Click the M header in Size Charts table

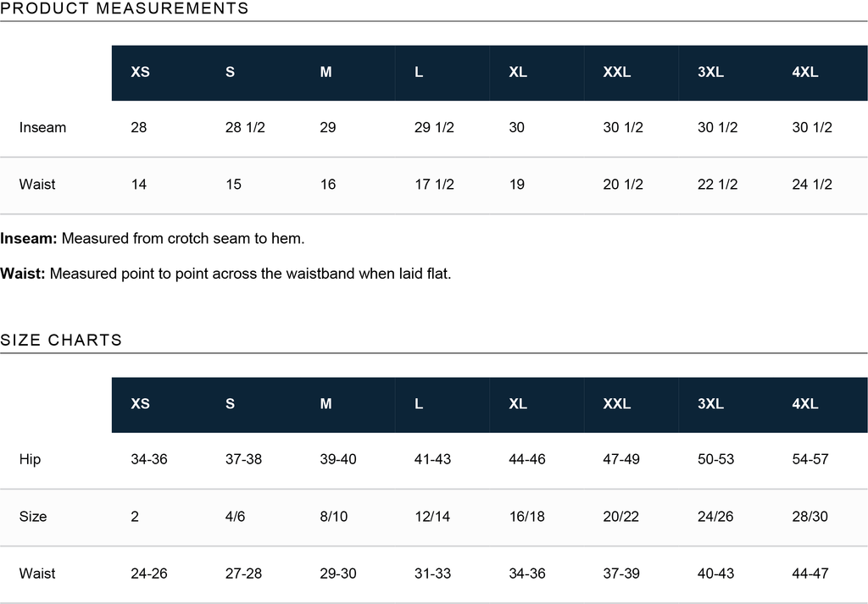pos(326,404)
